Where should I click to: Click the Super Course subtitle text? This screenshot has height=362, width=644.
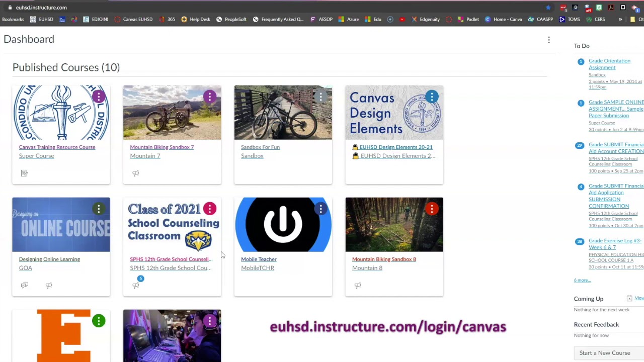click(36, 156)
